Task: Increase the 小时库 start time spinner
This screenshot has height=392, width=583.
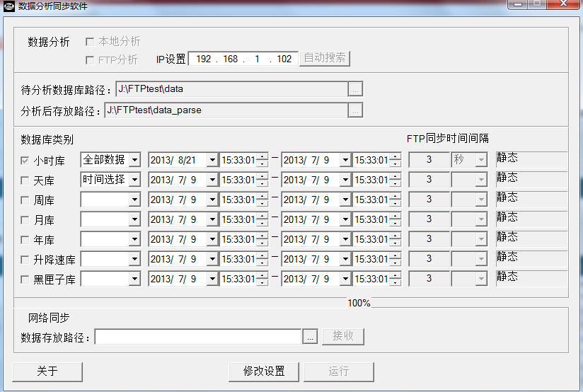Action: [262, 157]
